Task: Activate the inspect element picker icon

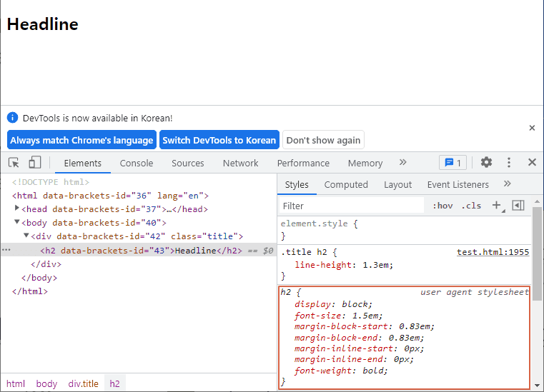Action: coord(14,163)
